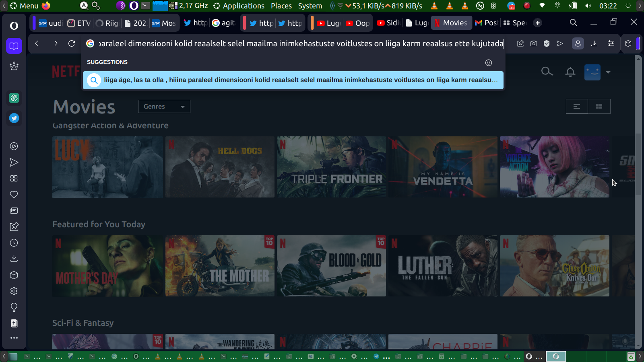Open Bookmarks heart icon in sidebar
Viewport: 644px width, 362px height.
pos(14,195)
